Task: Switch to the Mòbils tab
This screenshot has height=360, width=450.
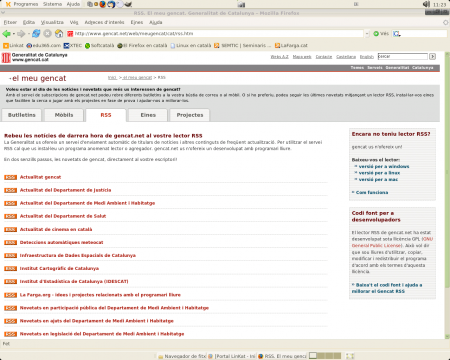Action: (x=64, y=115)
